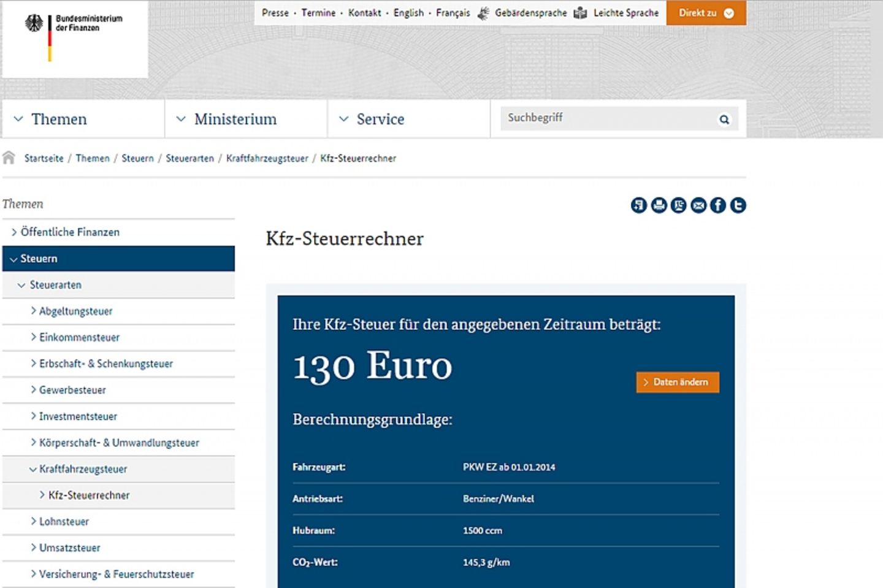Go to Themen via breadcrumb
The image size is (883, 588).
coord(92,158)
